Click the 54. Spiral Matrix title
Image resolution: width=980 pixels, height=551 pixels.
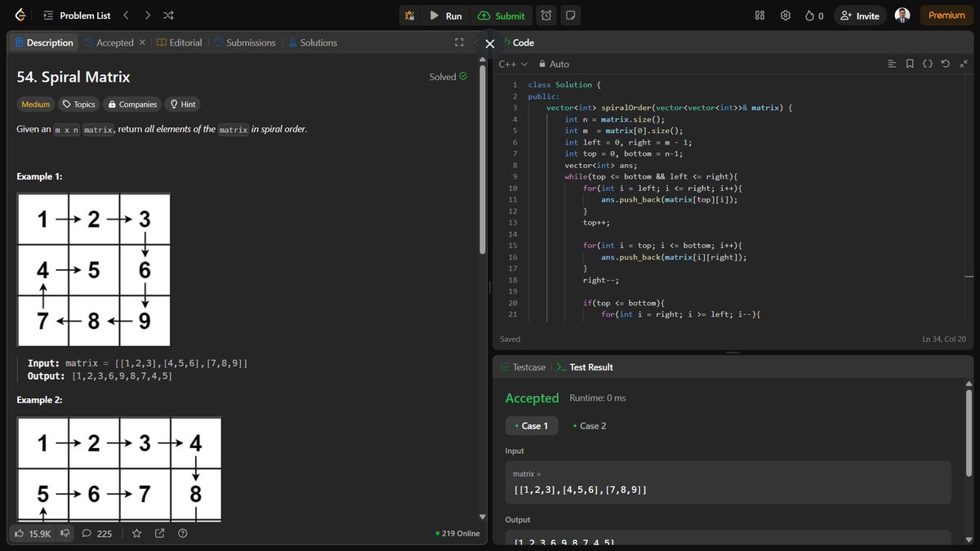(x=73, y=77)
